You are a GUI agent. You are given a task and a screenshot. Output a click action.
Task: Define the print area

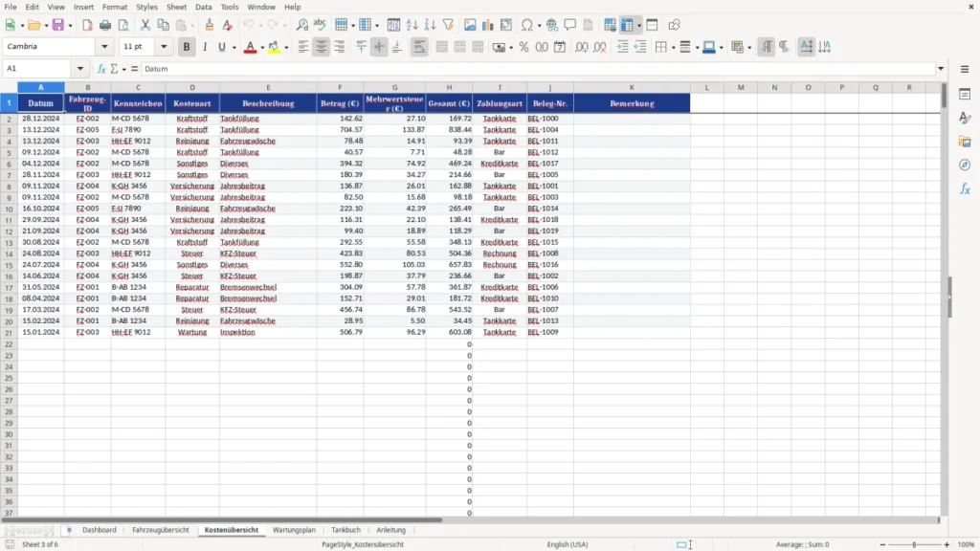coord(610,25)
